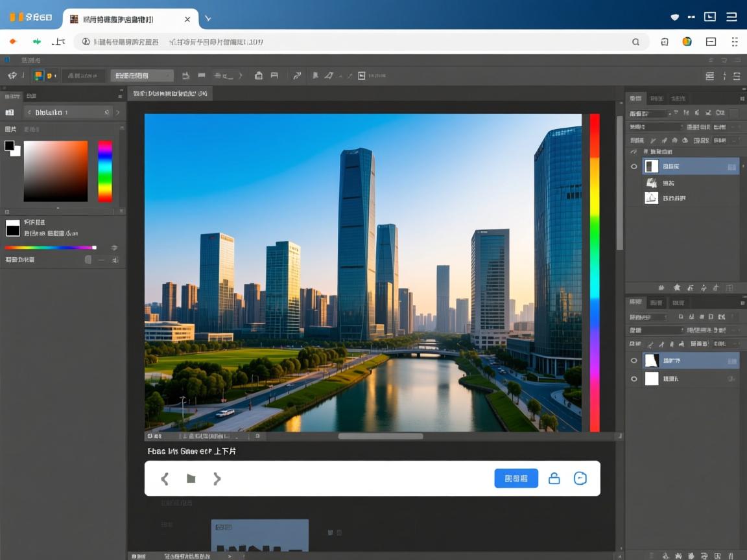747x560 pixels.
Task: Click the star icon at the upper layers panel bottom
Action: tap(677, 287)
